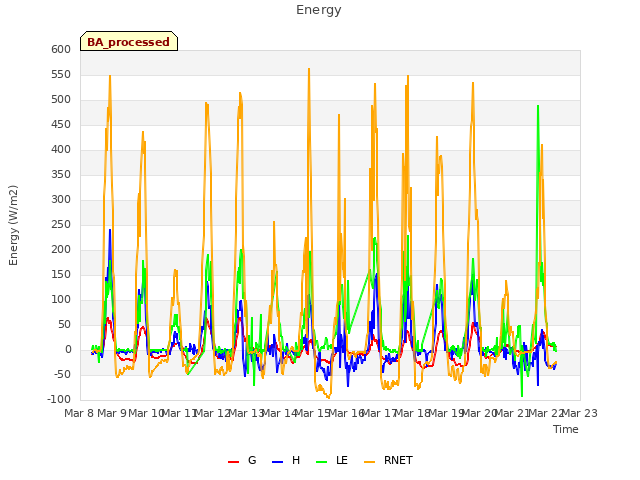Viewport: 640px width, 480px height.
Task: Click the RNET legend label
Action: click(398, 460)
